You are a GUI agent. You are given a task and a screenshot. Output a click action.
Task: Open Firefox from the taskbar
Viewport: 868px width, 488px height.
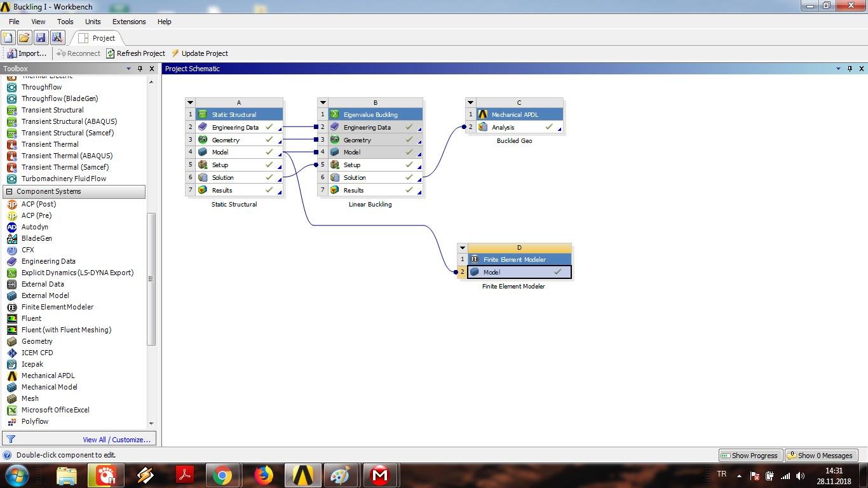point(263,475)
